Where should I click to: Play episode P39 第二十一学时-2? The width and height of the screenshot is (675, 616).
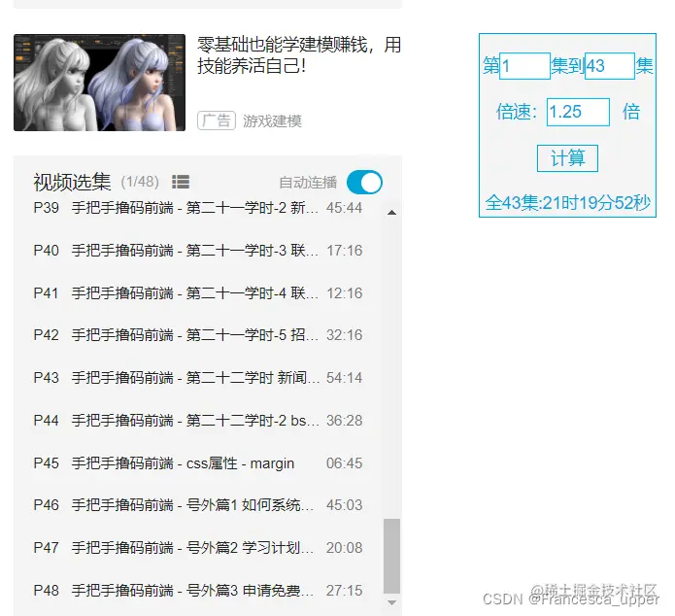click(198, 208)
